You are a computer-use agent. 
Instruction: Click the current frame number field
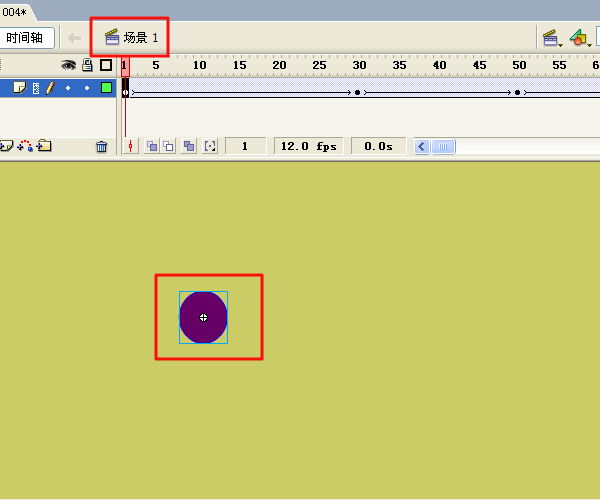(x=245, y=146)
